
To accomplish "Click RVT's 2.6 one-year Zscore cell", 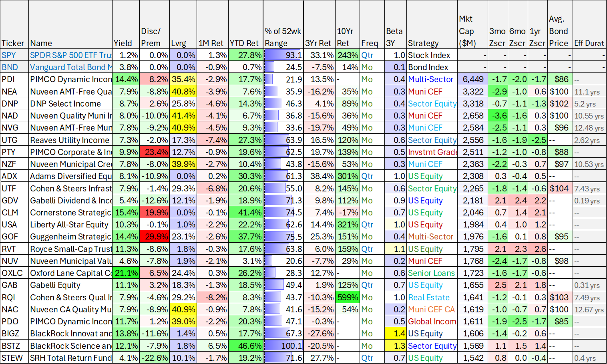I will pyautogui.click(x=538, y=249).
